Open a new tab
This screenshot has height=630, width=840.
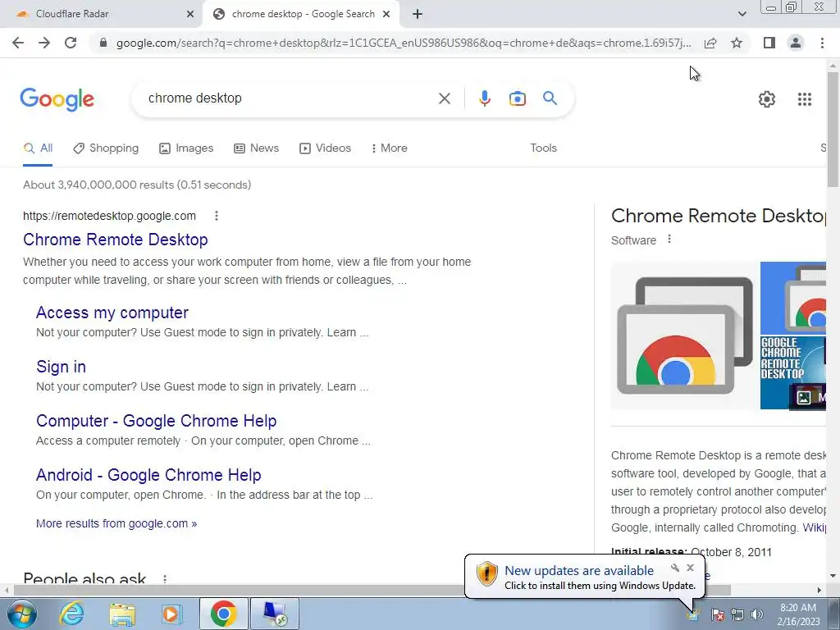point(418,15)
